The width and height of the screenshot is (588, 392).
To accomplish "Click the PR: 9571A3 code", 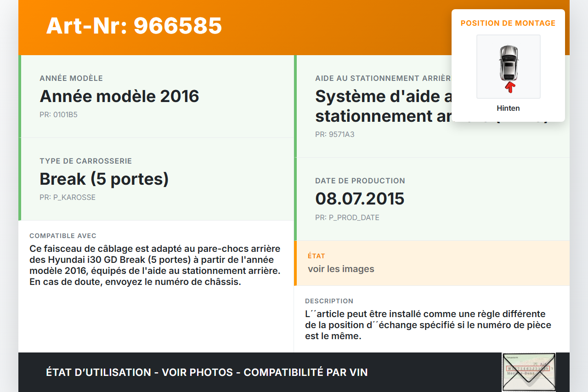I will click(334, 135).
